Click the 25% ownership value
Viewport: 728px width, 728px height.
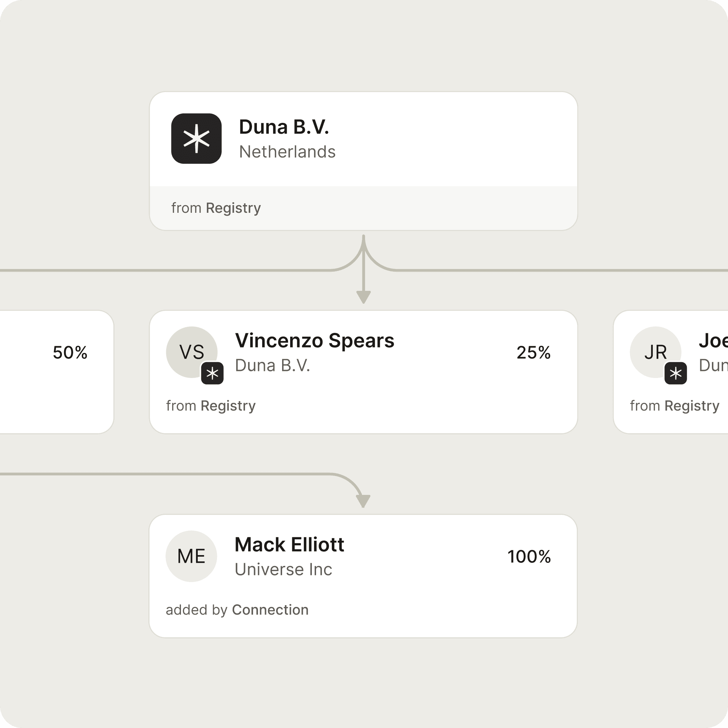(x=533, y=353)
